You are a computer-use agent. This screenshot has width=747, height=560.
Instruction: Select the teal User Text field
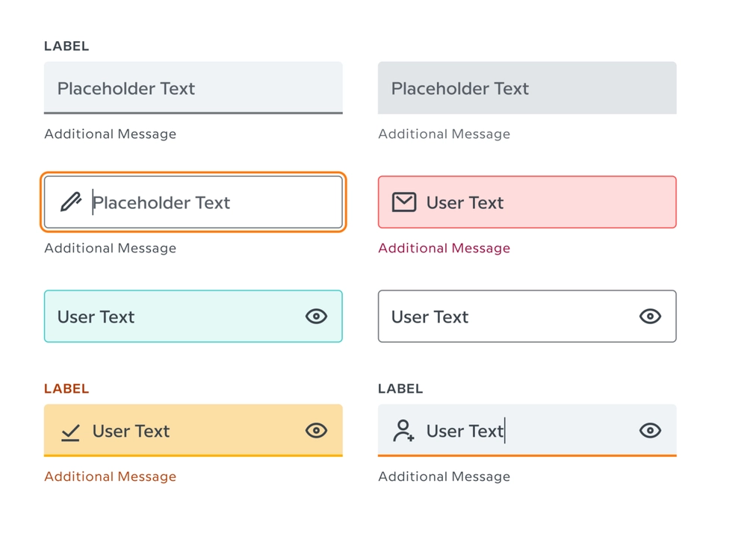(193, 316)
